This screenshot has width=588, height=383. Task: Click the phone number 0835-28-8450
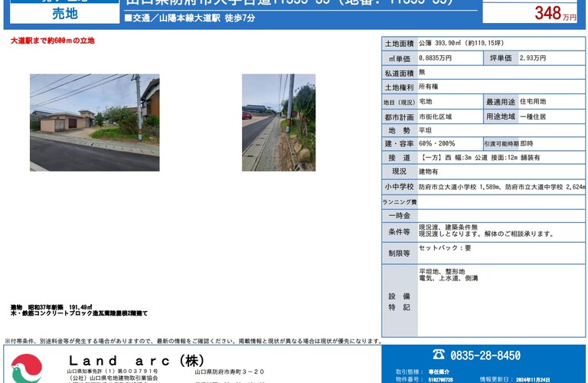point(485,355)
